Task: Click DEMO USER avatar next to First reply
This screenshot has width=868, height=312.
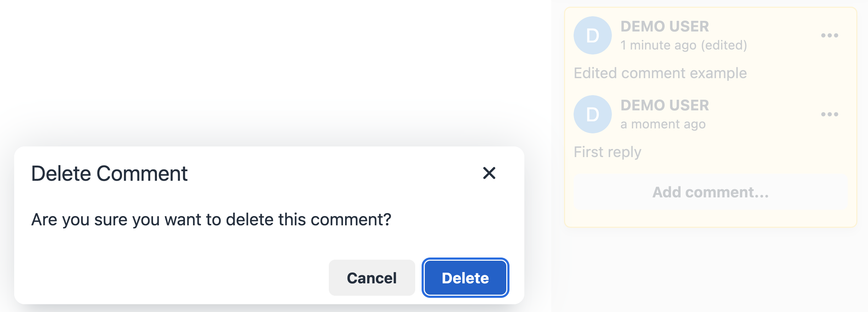Action: (x=592, y=114)
